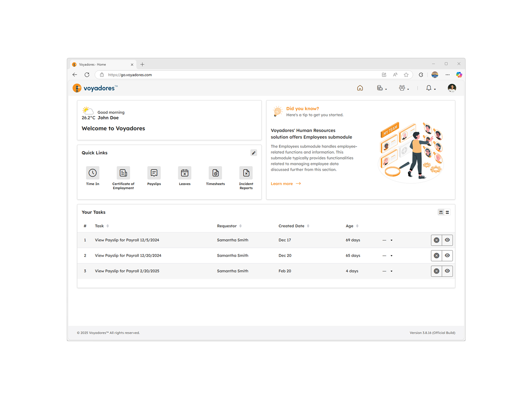Follow the Learn more link
532x399 pixels.
point(286,184)
